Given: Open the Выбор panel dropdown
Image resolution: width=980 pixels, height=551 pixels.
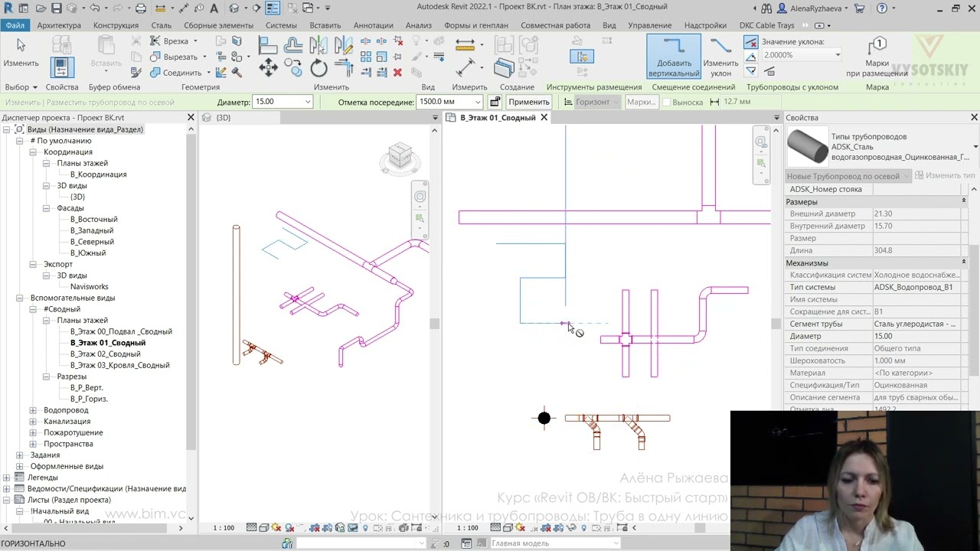Looking at the screenshot, I should [21, 87].
